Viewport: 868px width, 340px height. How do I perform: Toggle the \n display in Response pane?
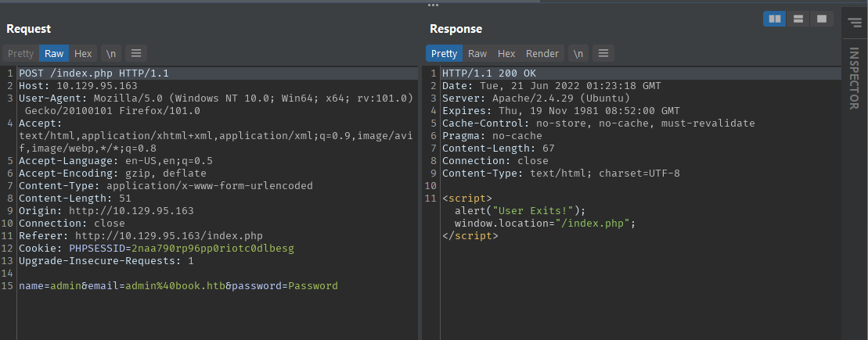tap(578, 54)
